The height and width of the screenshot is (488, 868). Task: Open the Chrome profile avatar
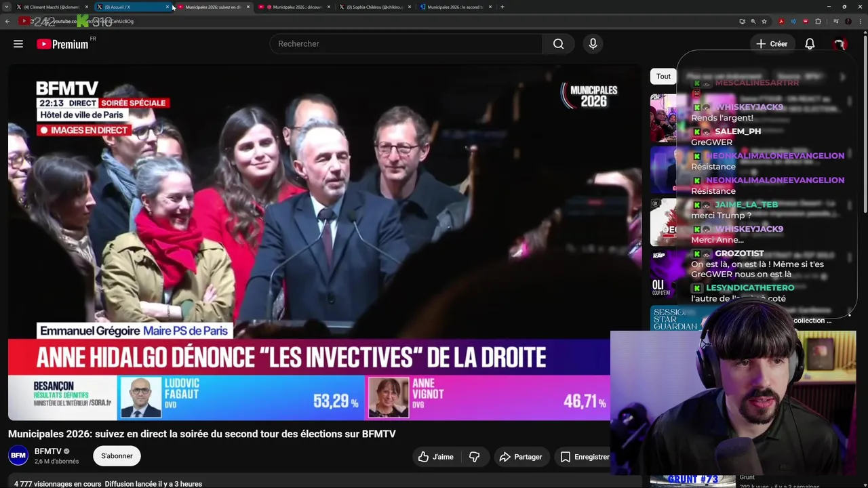click(x=848, y=21)
